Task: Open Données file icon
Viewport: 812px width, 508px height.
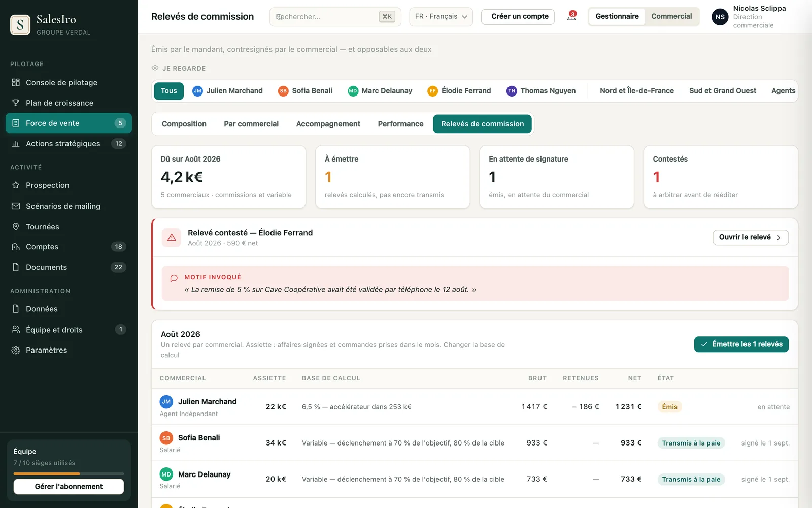Action: [x=16, y=309]
